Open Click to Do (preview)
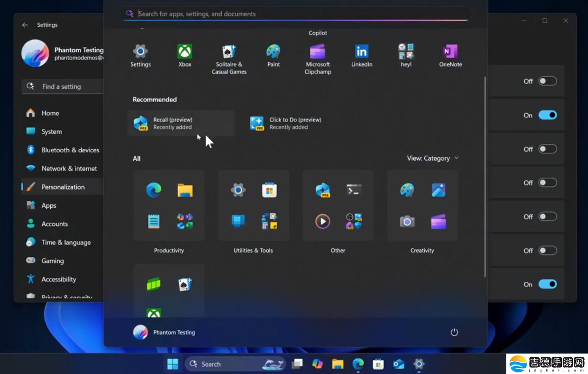This screenshot has height=374, width=588. (x=286, y=123)
